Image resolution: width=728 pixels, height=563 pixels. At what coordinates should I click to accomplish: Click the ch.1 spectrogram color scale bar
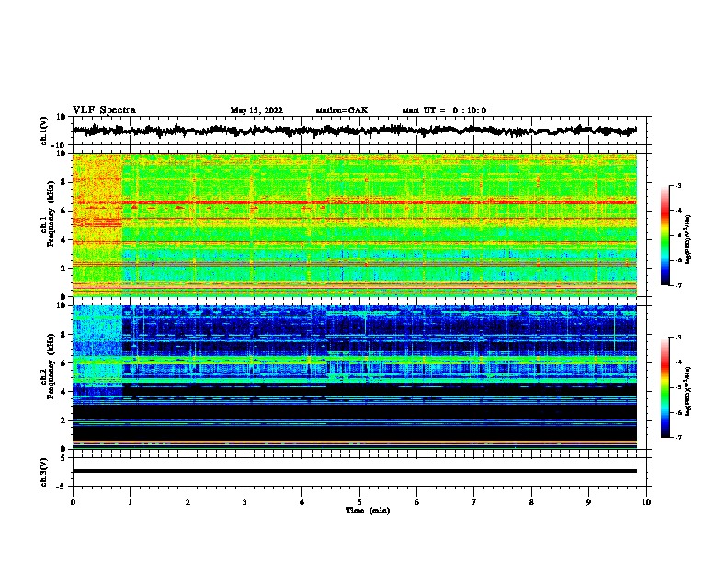click(665, 236)
